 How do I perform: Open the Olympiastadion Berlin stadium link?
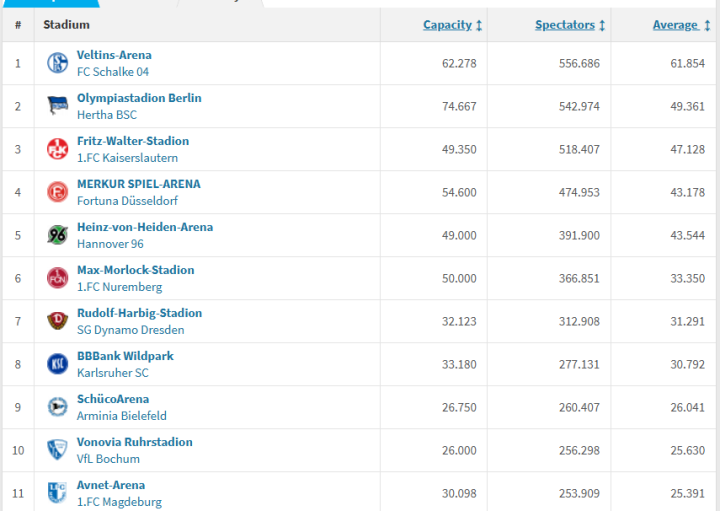coord(139,98)
